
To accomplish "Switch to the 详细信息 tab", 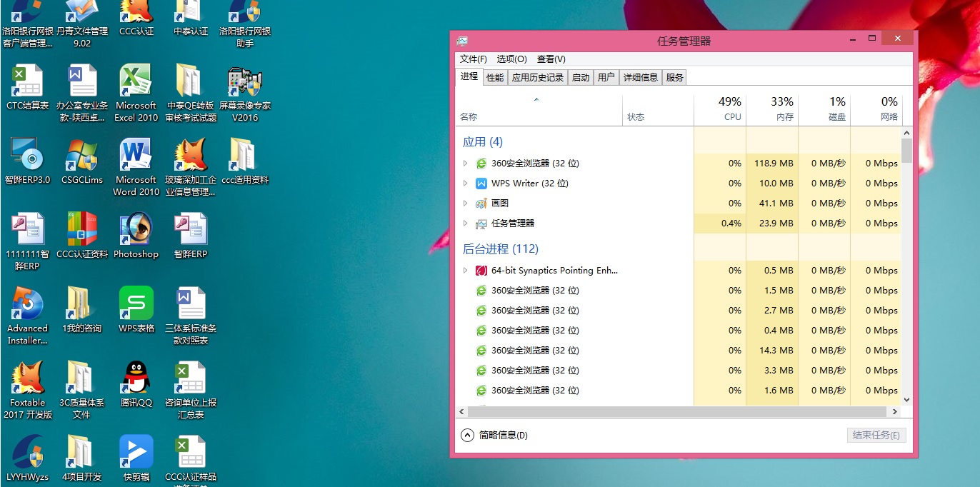I will pos(641,77).
